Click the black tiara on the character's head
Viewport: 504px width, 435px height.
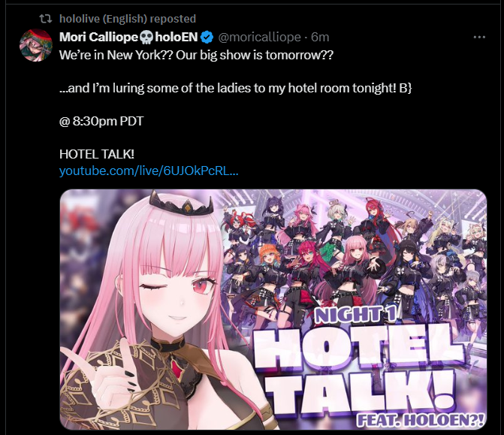pos(183,203)
